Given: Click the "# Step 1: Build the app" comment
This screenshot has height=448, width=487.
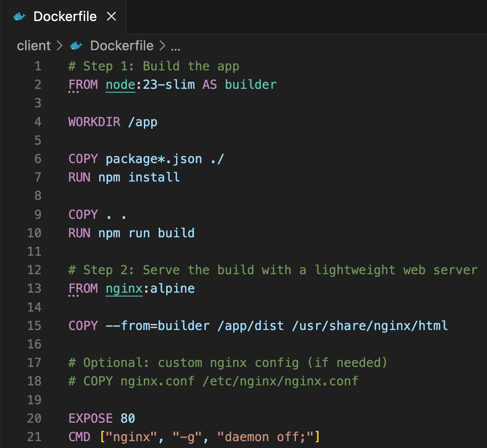Looking at the screenshot, I should pos(154,66).
